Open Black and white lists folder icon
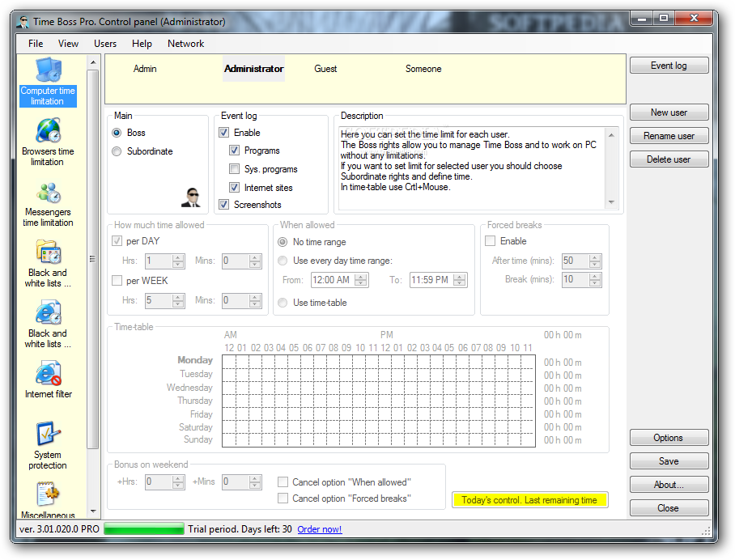 point(48,263)
